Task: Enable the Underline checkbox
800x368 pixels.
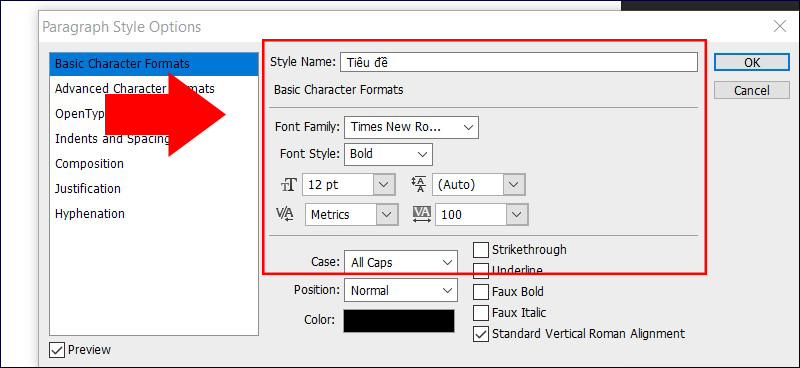Action: 481,271
